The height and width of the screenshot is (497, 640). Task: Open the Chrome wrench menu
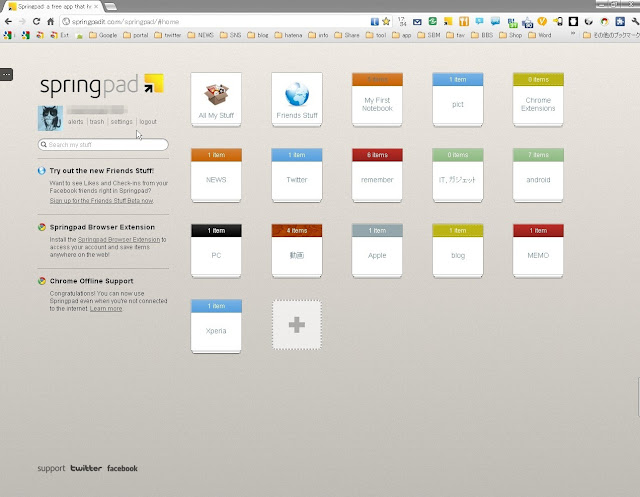click(x=635, y=21)
